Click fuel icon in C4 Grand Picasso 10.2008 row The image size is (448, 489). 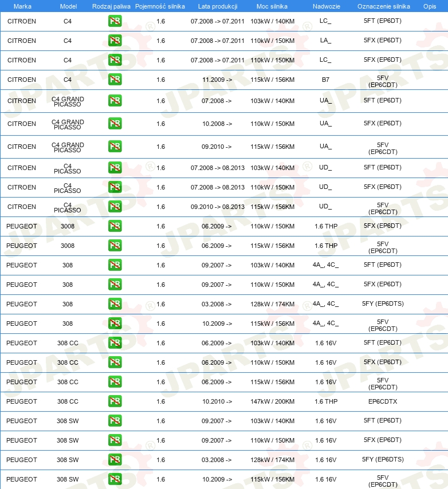pyautogui.click(x=115, y=124)
